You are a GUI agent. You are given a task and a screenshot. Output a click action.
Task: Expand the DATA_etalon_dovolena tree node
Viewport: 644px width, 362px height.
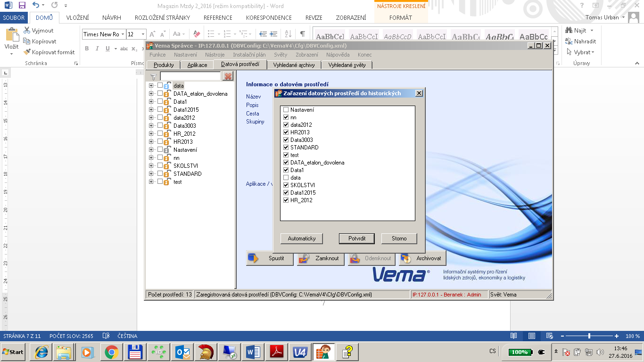point(151,93)
